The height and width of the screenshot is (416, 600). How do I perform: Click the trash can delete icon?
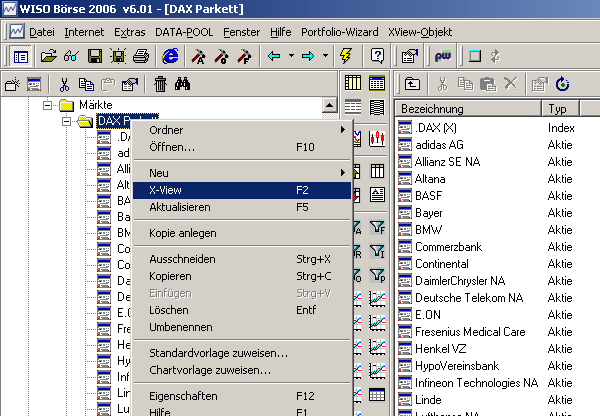pos(160,84)
